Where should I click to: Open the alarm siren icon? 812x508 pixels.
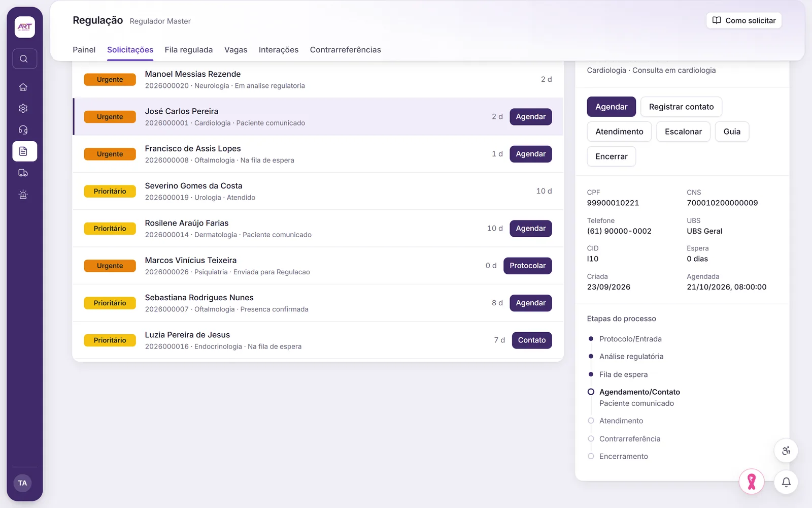pos(23,195)
